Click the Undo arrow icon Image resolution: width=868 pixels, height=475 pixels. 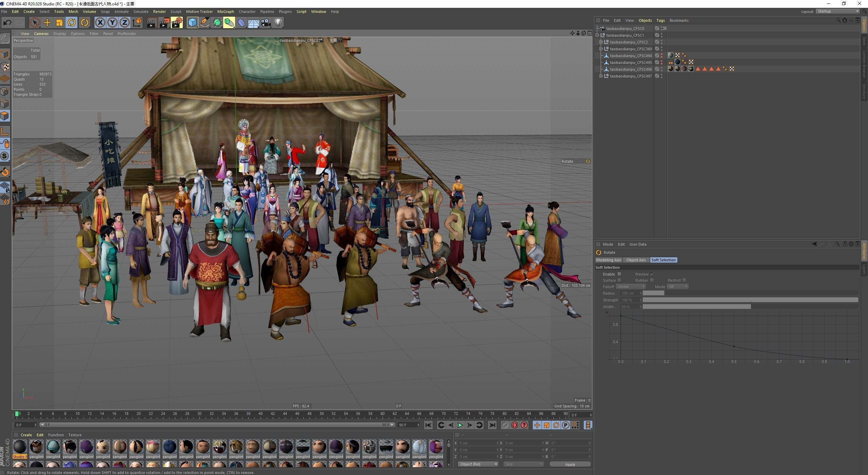point(7,23)
